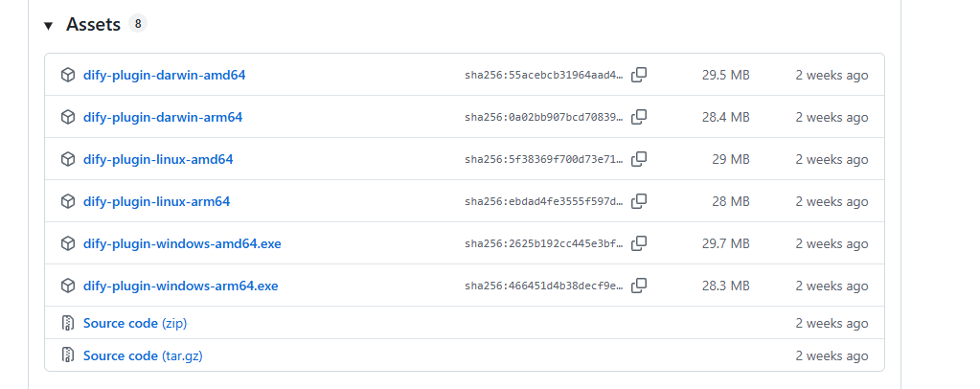Click the Assets heading label

pyautogui.click(x=93, y=25)
